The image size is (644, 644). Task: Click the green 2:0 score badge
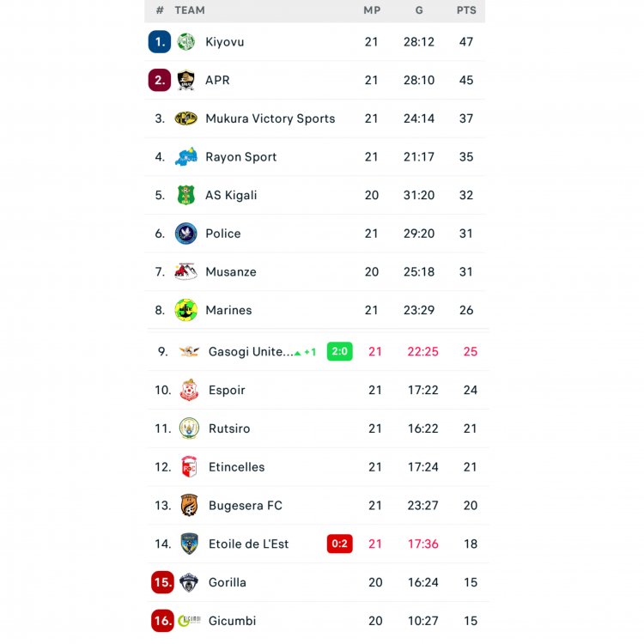click(x=339, y=351)
